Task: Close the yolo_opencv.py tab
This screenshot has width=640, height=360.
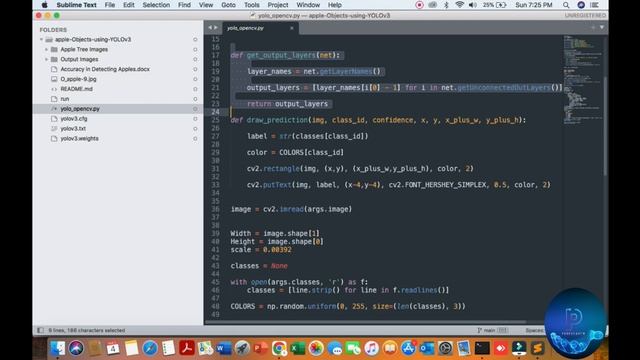Action: tap(291, 28)
